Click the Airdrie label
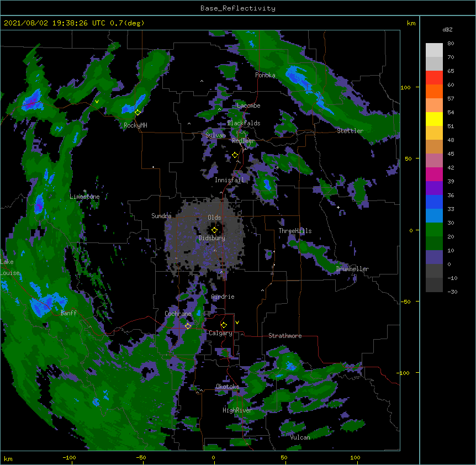The height and width of the screenshot is (465, 476). pos(223,297)
